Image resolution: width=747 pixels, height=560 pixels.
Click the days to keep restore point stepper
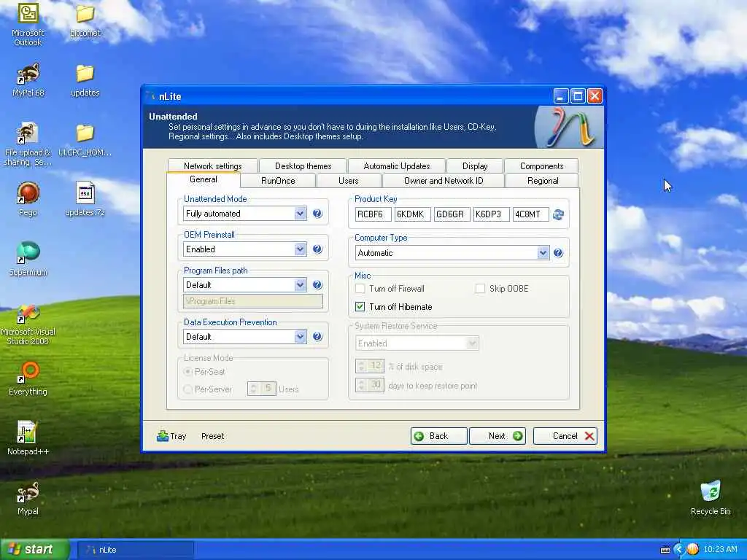370,385
